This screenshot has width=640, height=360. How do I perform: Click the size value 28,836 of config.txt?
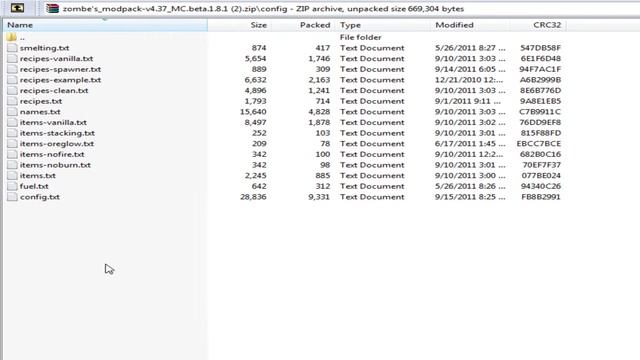(x=253, y=197)
